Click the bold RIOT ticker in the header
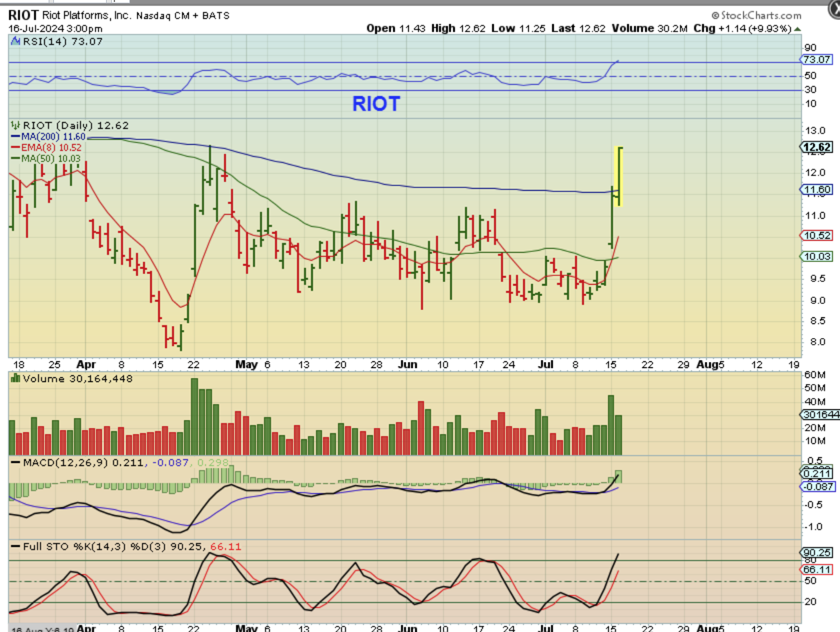Image resolution: width=840 pixels, height=632 pixels. point(25,15)
